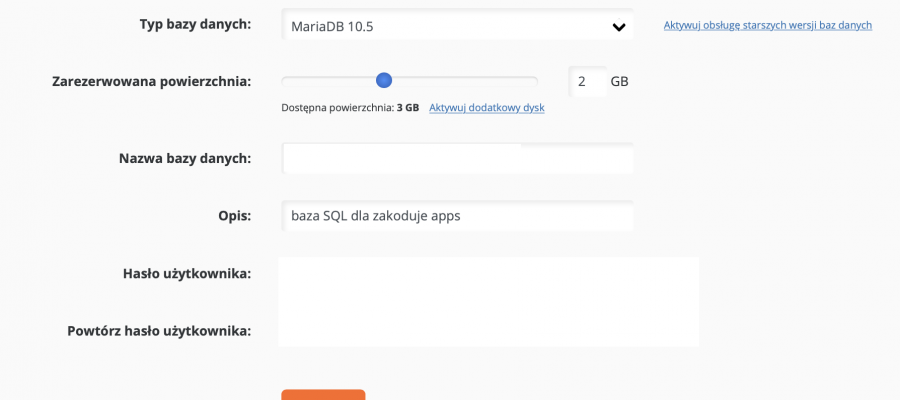Focus the 'Powtórz hasło użytkownika' password field
This screenshot has width=900, height=400.
click(488, 331)
